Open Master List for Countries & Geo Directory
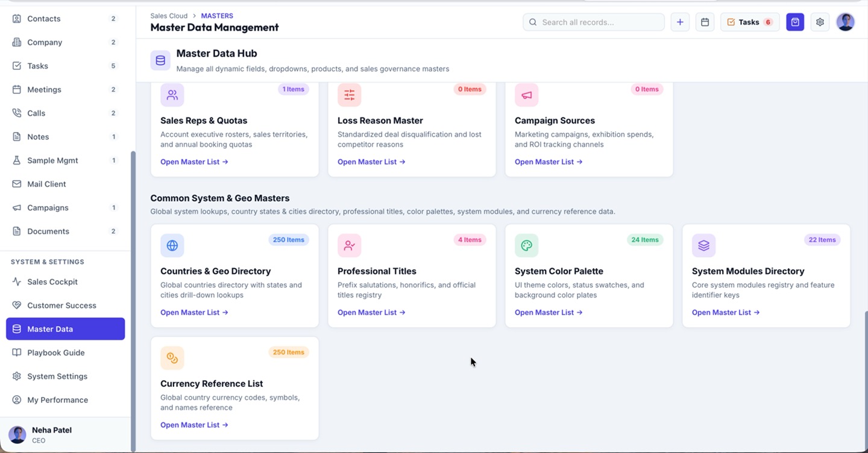This screenshot has height=453, width=868. [x=194, y=313]
